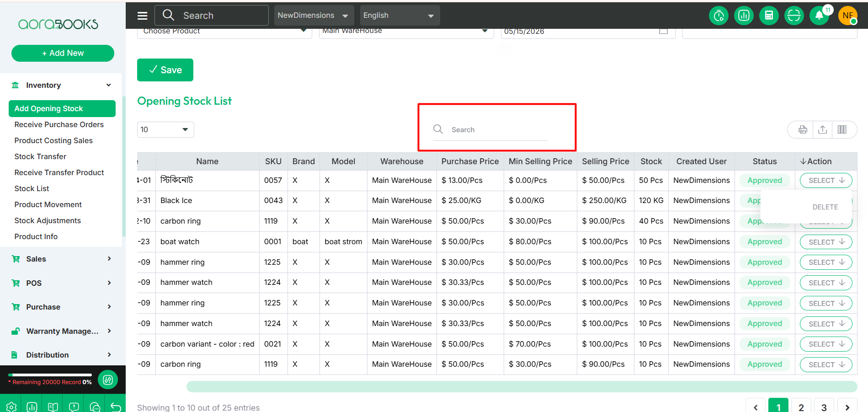Open the NewDimensions company dropdown

click(314, 15)
